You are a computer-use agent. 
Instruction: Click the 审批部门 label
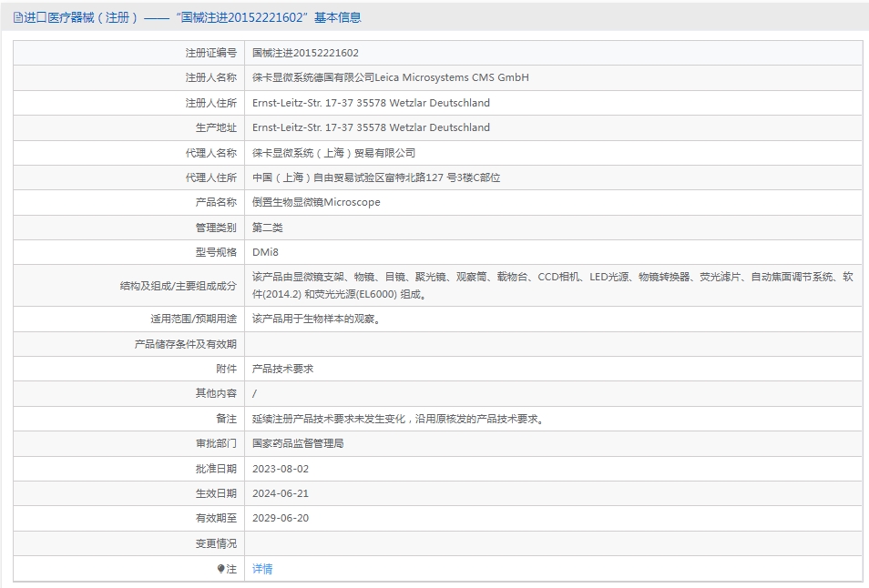pyautogui.click(x=216, y=443)
